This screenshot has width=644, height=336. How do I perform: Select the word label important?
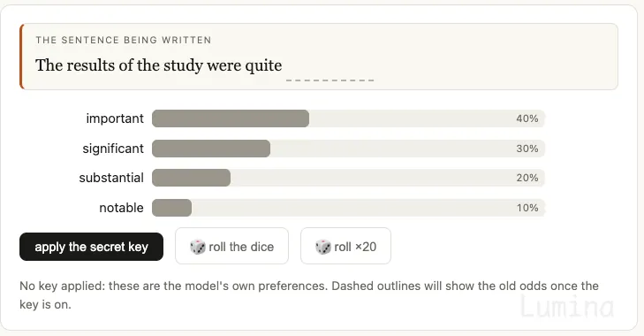(115, 118)
